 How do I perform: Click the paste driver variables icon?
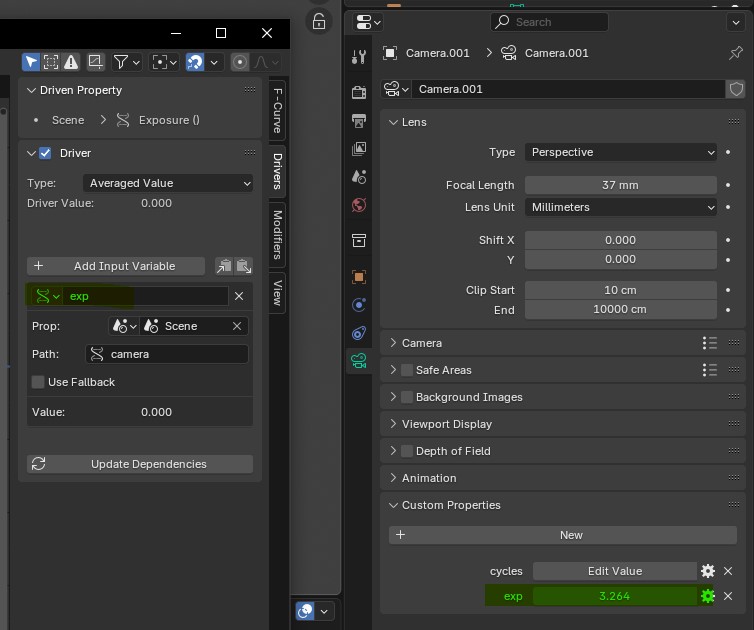(x=244, y=266)
